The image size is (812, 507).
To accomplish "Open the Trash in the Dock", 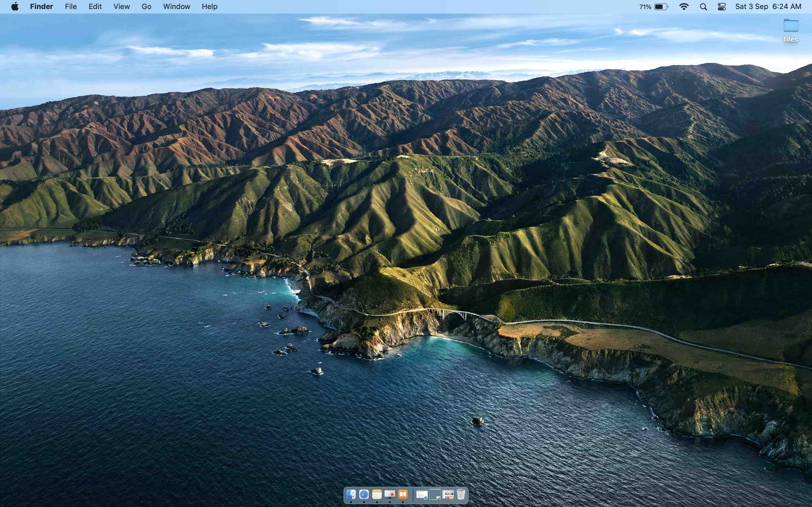I will [461, 494].
